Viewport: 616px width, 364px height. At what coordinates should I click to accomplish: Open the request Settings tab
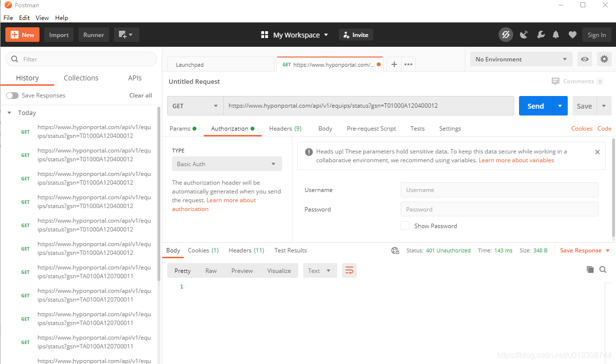coord(450,129)
